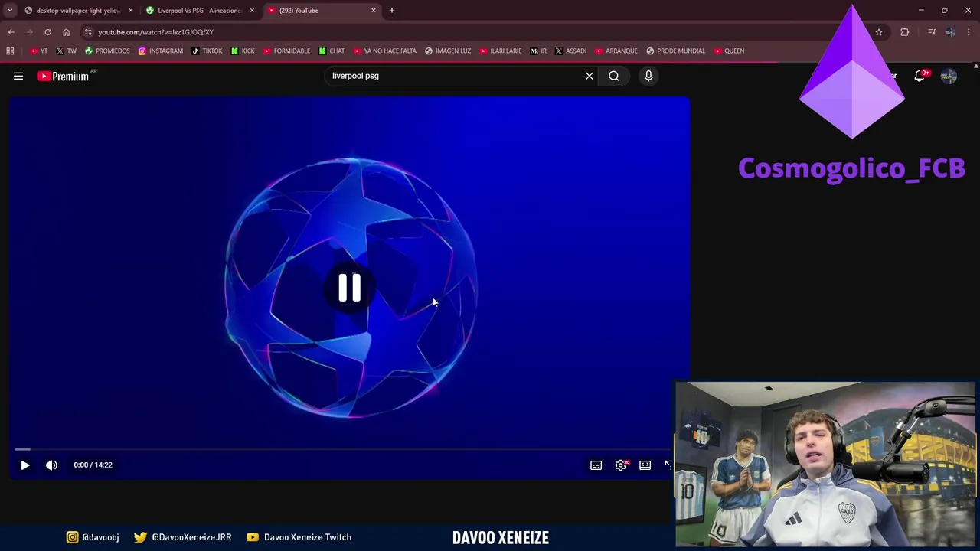Open Chrome profile avatar

click(950, 32)
